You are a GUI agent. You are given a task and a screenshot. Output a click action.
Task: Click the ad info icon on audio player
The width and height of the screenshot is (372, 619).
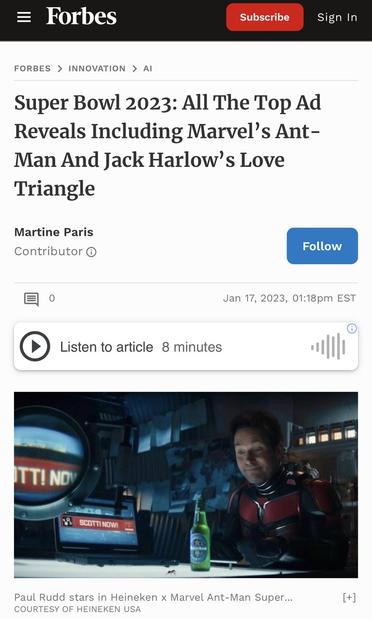[x=351, y=328]
